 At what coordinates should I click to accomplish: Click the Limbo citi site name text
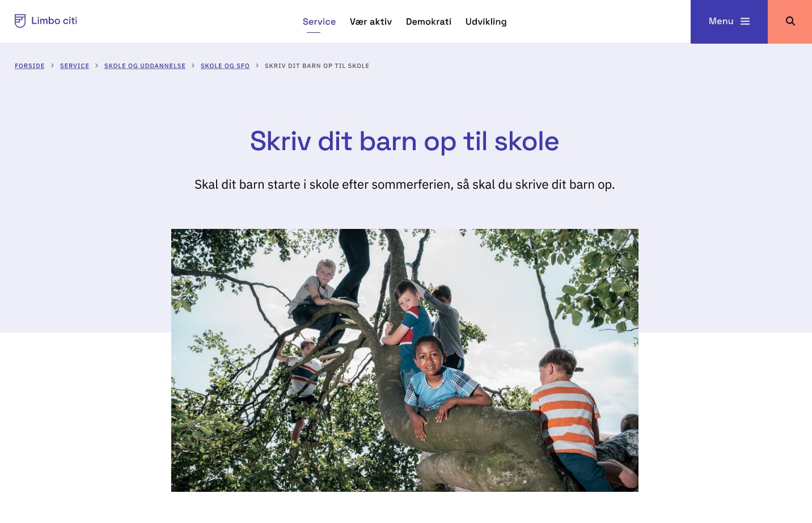tap(54, 21)
